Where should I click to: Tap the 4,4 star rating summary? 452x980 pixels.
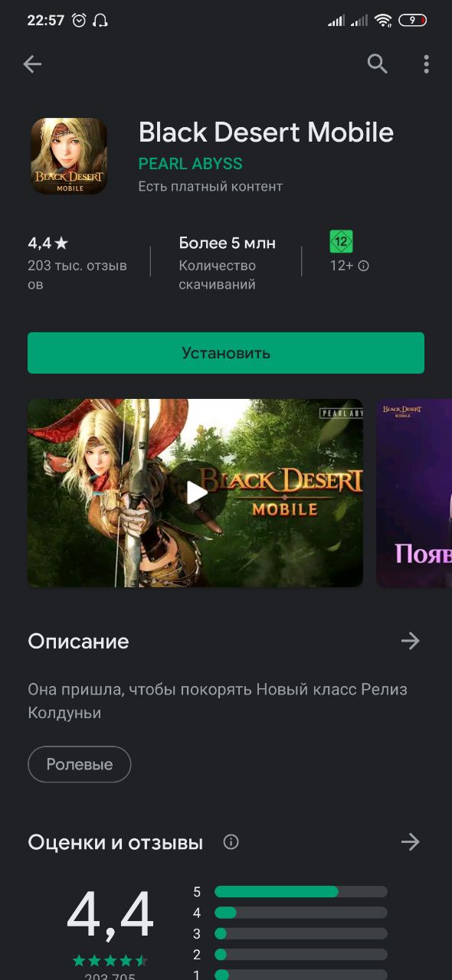point(77,263)
